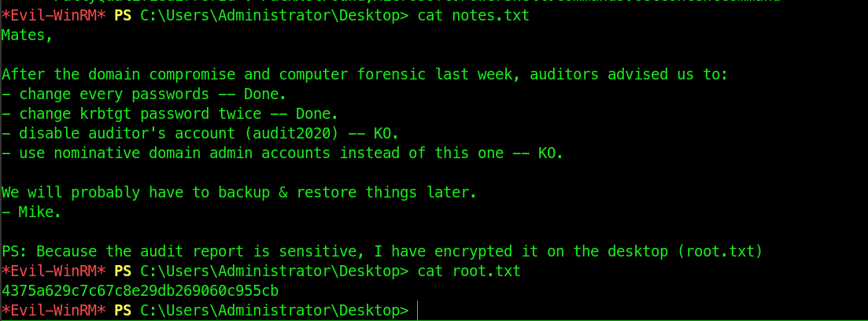Click the root.txt hash output line

pos(140,290)
